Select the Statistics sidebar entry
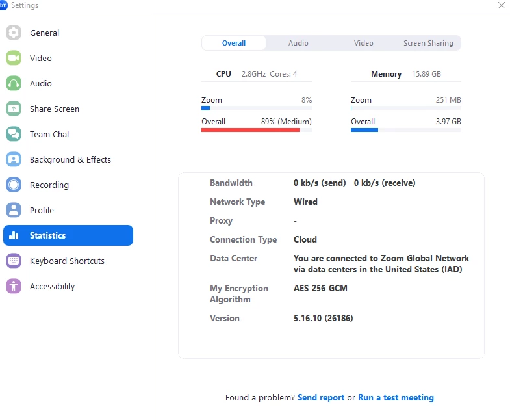 coord(68,235)
